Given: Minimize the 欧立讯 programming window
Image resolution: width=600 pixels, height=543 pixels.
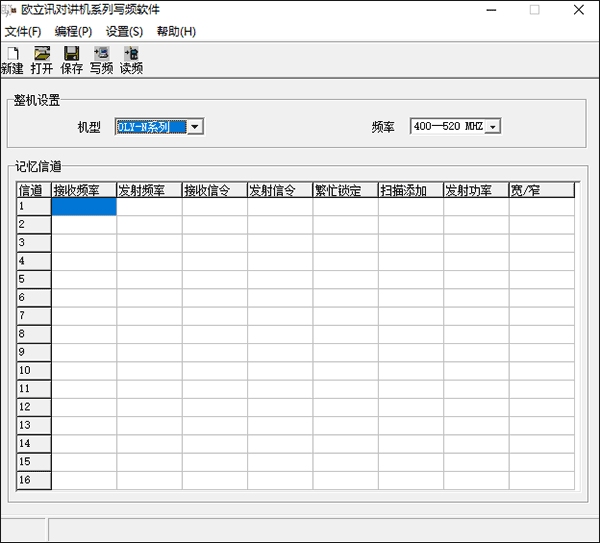Looking at the screenshot, I should pos(491,10).
